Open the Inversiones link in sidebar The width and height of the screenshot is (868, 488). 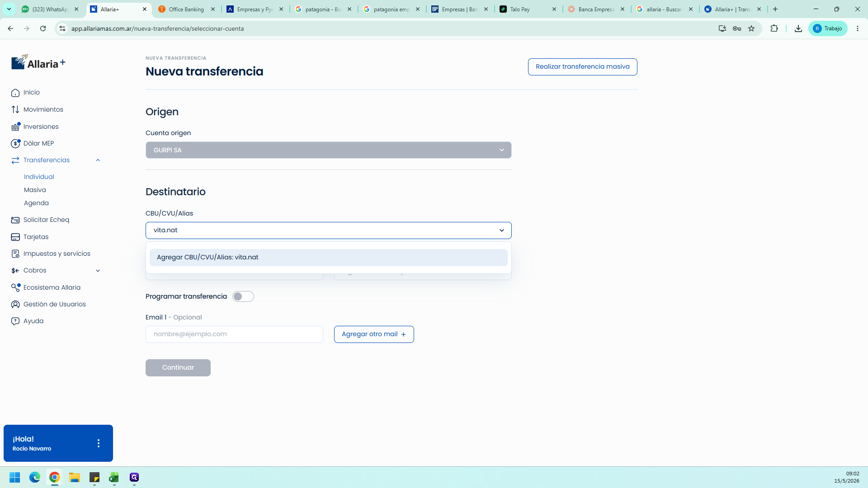click(x=41, y=127)
